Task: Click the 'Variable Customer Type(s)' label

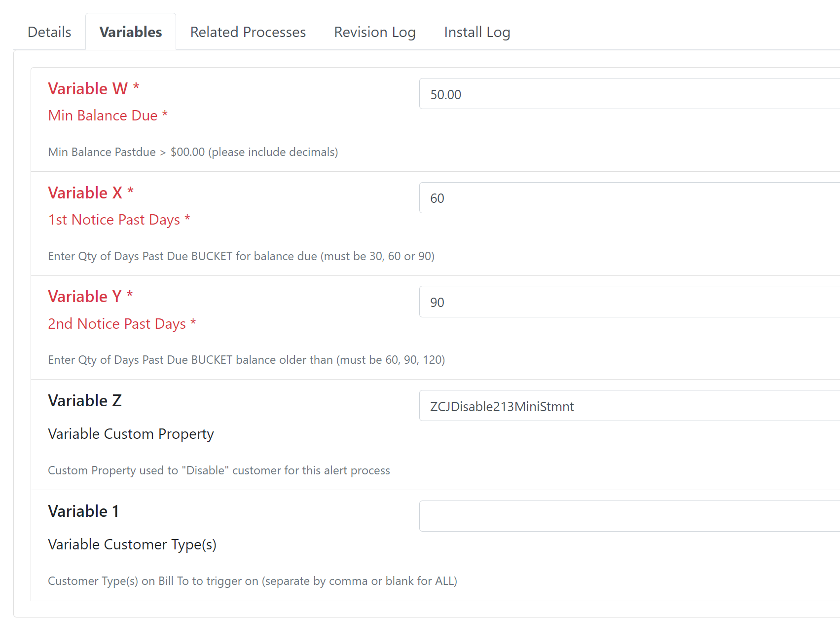Action: click(132, 544)
